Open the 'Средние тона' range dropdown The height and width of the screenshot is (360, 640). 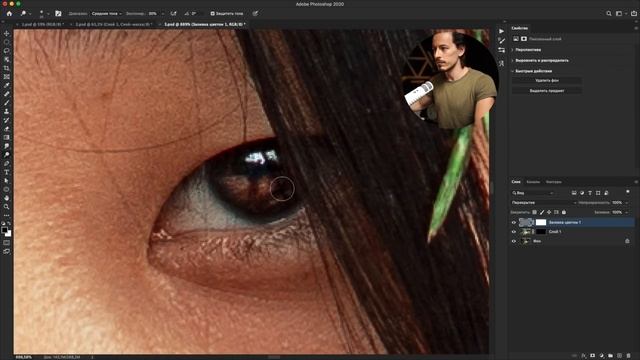(107, 13)
